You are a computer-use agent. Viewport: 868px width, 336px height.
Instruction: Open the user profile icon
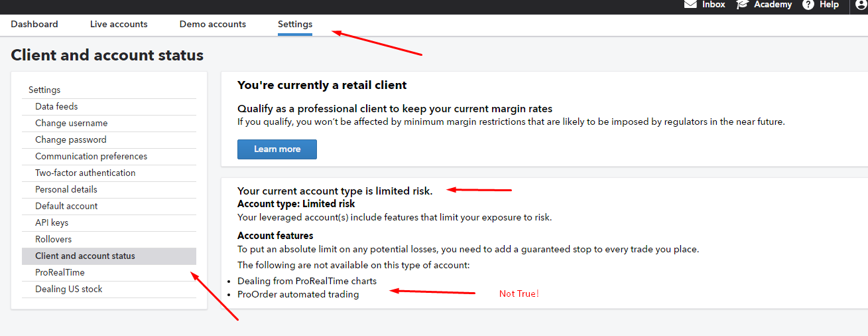(x=861, y=5)
